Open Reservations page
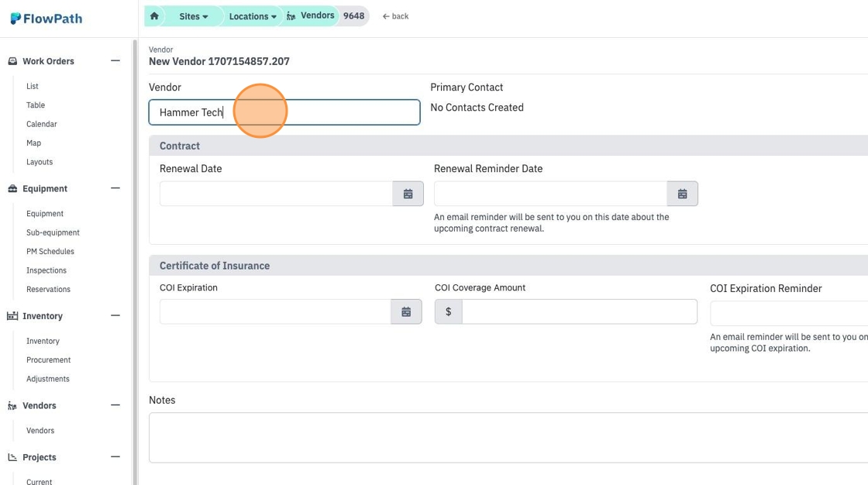The image size is (868, 485). coord(48,289)
